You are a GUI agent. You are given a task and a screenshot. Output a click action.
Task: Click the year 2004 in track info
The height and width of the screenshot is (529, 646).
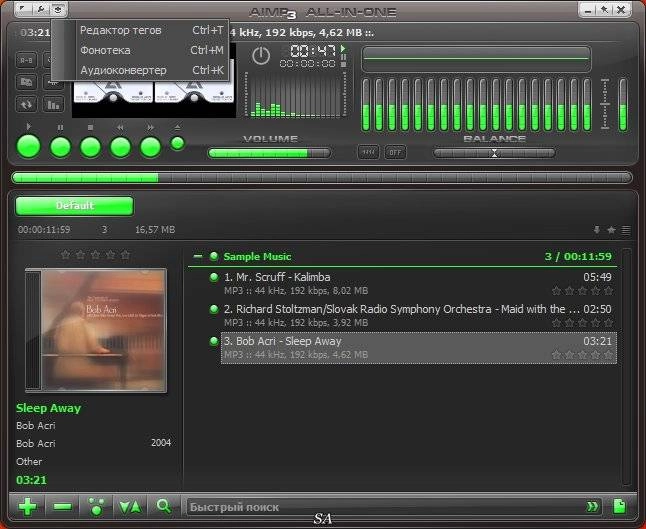[161, 443]
